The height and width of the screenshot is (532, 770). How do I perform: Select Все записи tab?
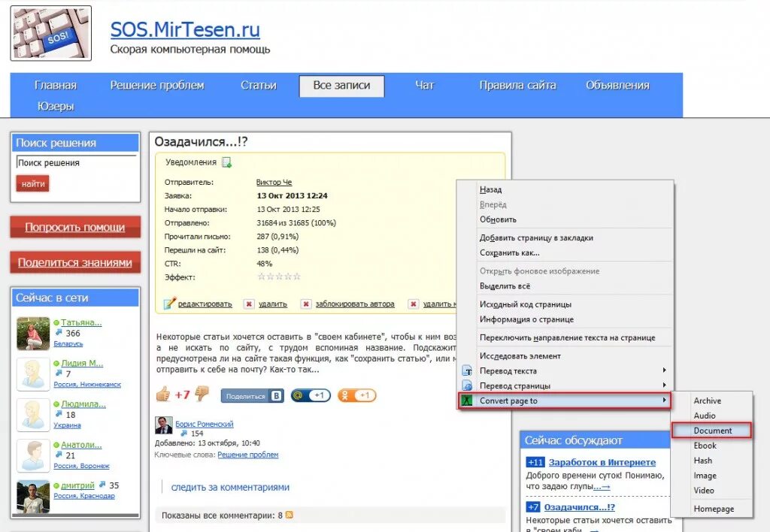click(x=342, y=86)
